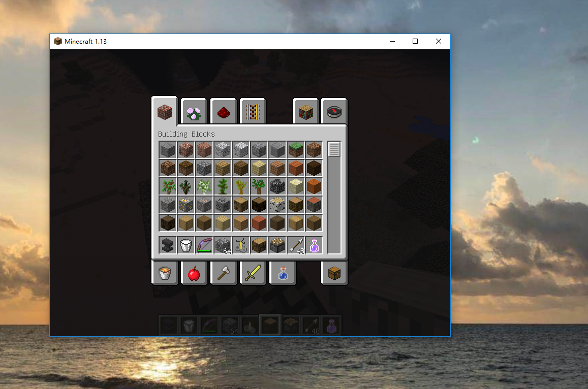
Task: Select the Oak Planks block
Action: coord(223,168)
